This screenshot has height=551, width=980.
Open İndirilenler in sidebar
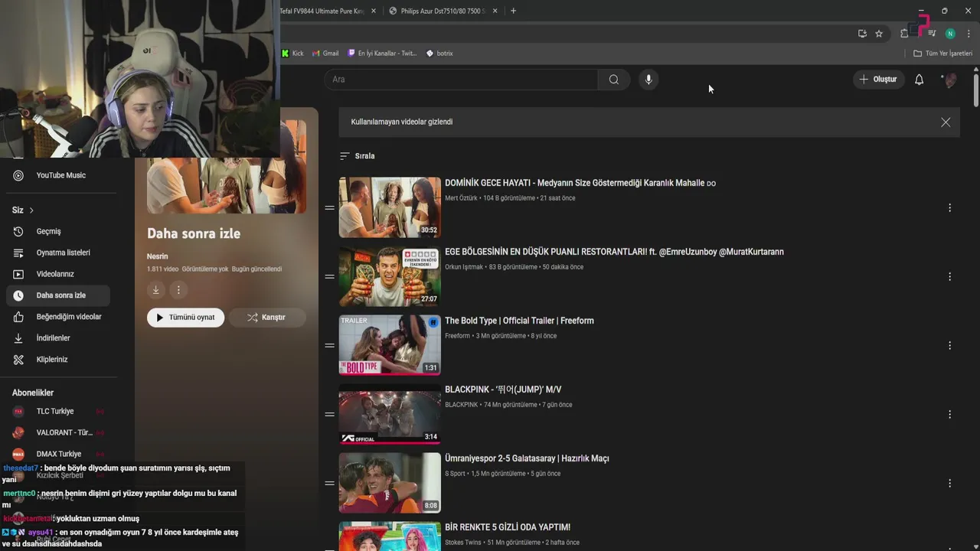pos(58,338)
